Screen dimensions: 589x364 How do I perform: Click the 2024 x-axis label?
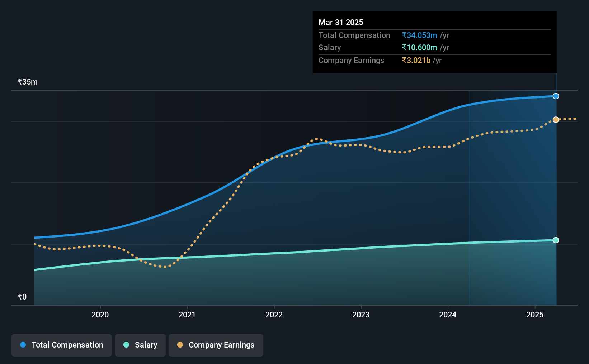tap(448, 315)
